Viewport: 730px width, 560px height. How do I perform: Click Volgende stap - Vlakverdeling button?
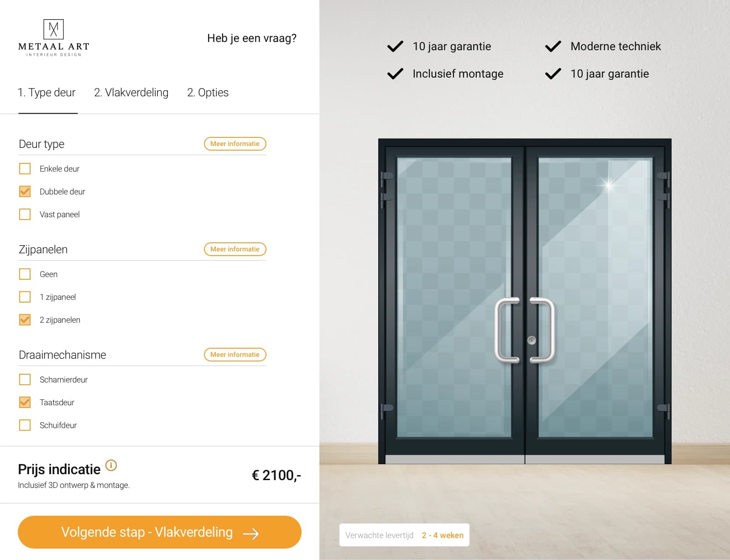click(159, 532)
